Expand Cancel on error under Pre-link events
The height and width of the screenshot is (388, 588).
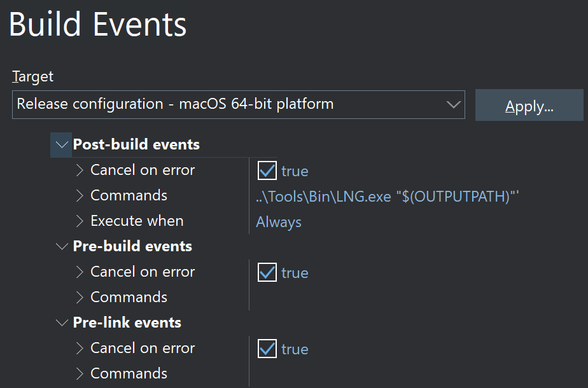tap(80, 349)
